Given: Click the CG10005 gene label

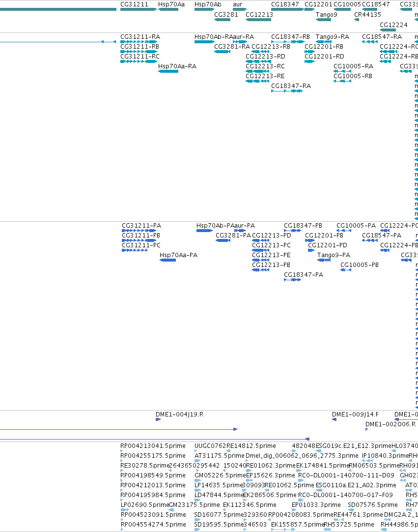Looking at the screenshot, I should (347, 4).
